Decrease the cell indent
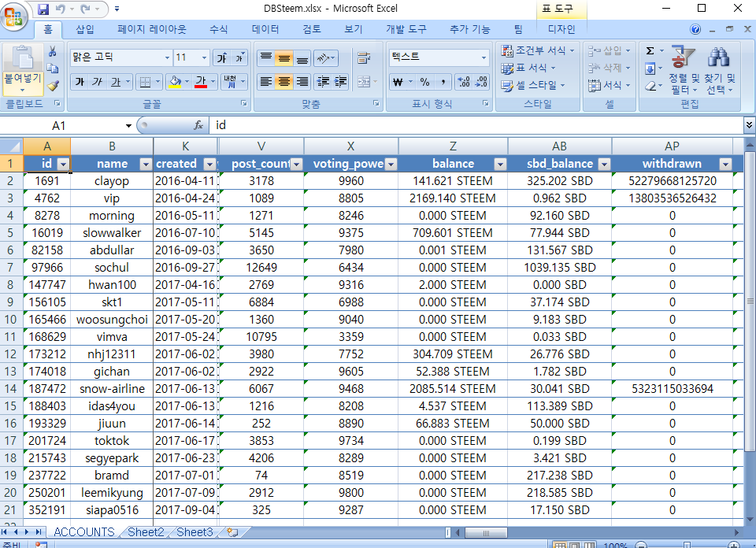This screenshot has height=548, width=756. click(x=323, y=82)
